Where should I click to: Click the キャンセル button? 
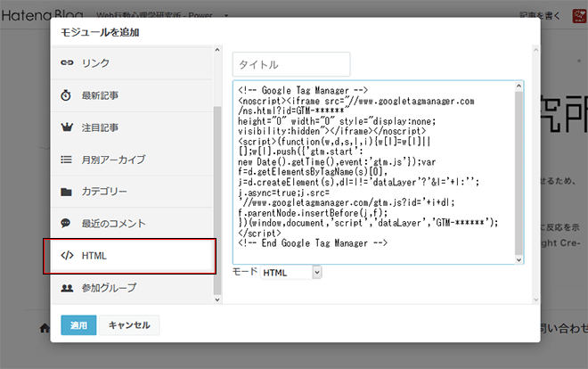tap(129, 325)
